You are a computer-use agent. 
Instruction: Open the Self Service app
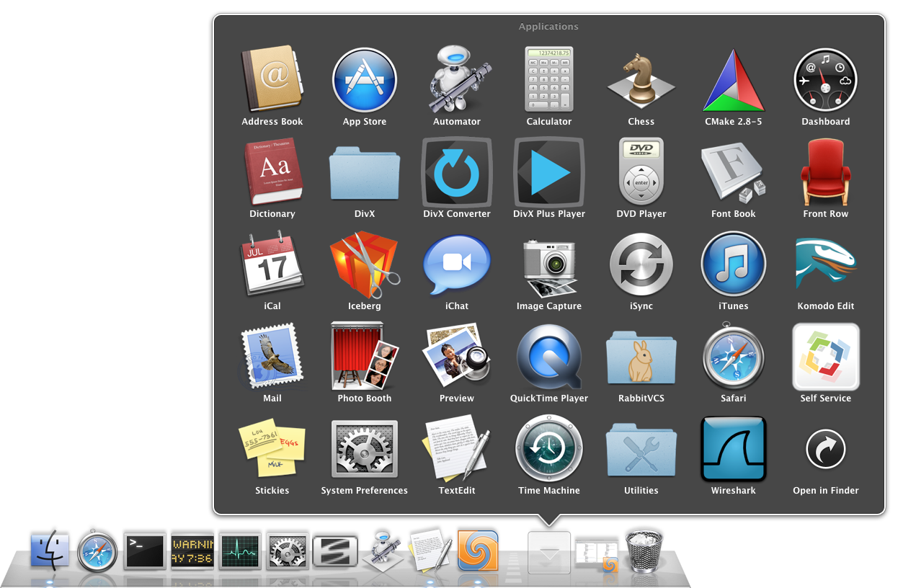pos(825,357)
